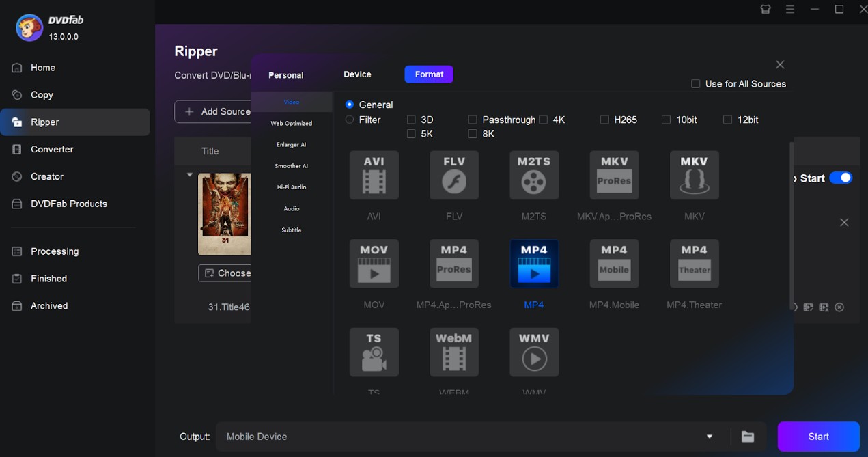868x457 pixels.
Task: Click the movie poster thumbnail
Action: pos(225,214)
